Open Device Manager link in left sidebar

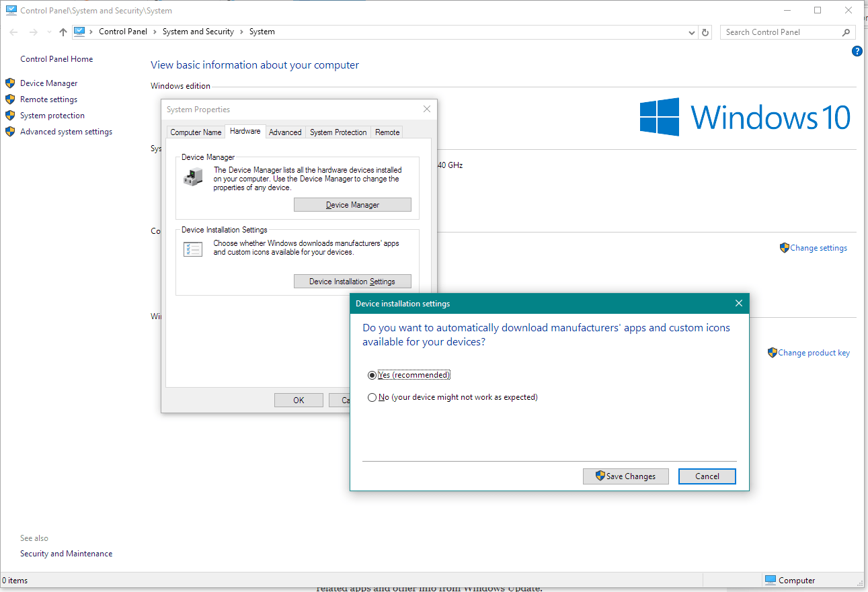click(x=49, y=83)
